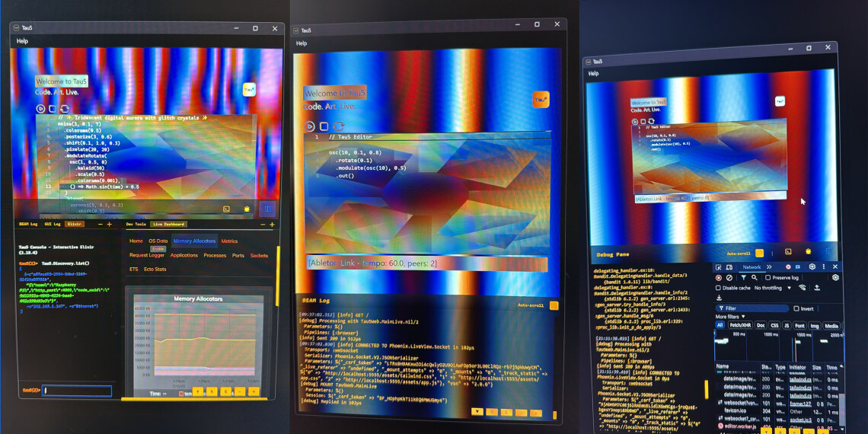Select the Fetch/XHR filter button

point(740,326)
